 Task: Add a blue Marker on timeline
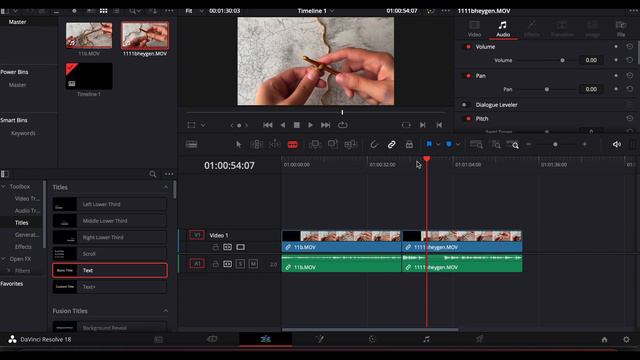[449, 144]
